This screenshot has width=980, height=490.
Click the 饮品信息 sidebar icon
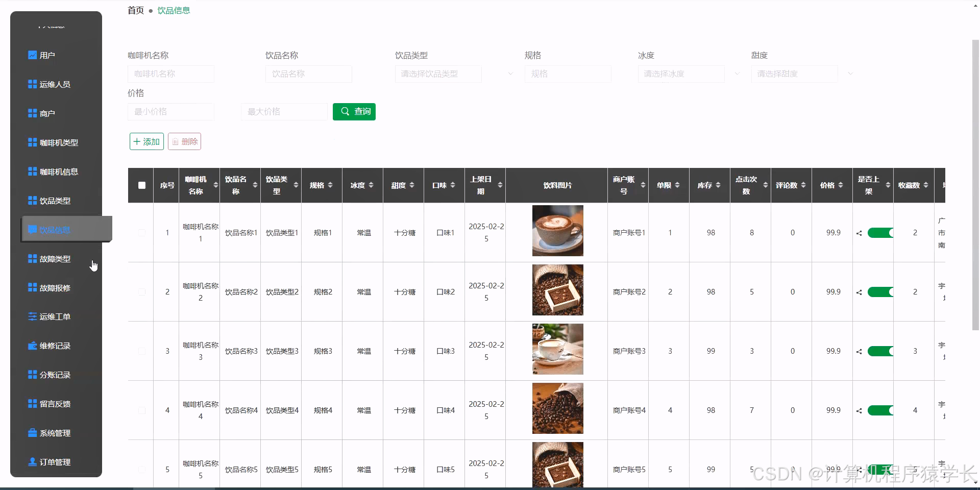32,229
